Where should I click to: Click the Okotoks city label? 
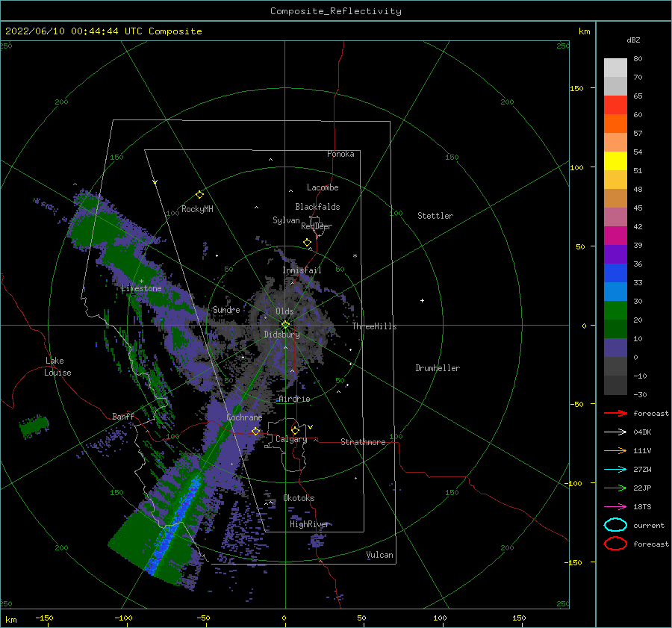299,498
